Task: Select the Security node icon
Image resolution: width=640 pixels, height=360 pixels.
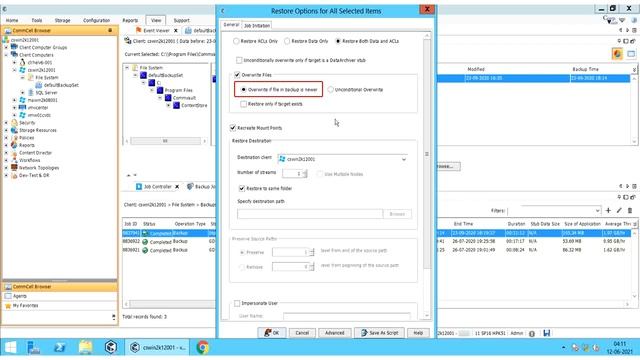Action: point(14,123)
